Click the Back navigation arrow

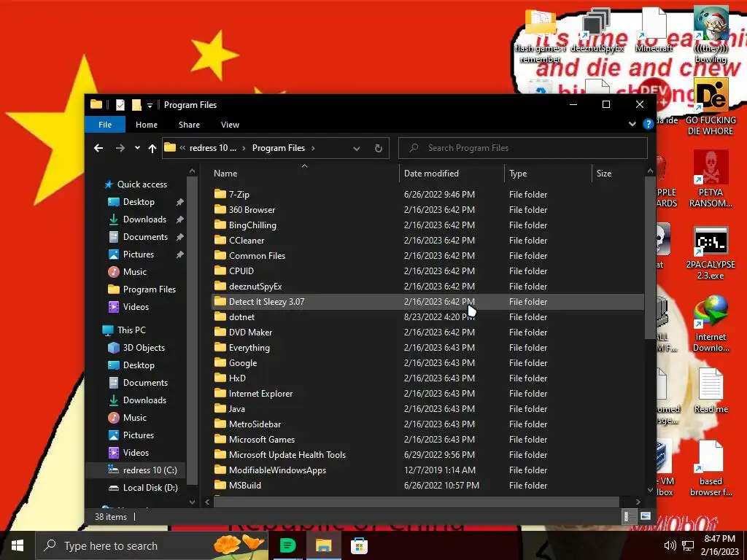tap(98, 148)
